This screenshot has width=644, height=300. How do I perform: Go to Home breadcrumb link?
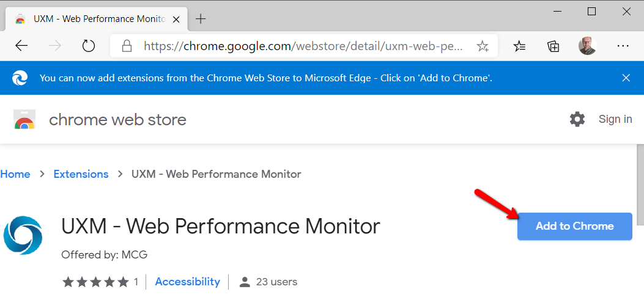tap(15, 174)
